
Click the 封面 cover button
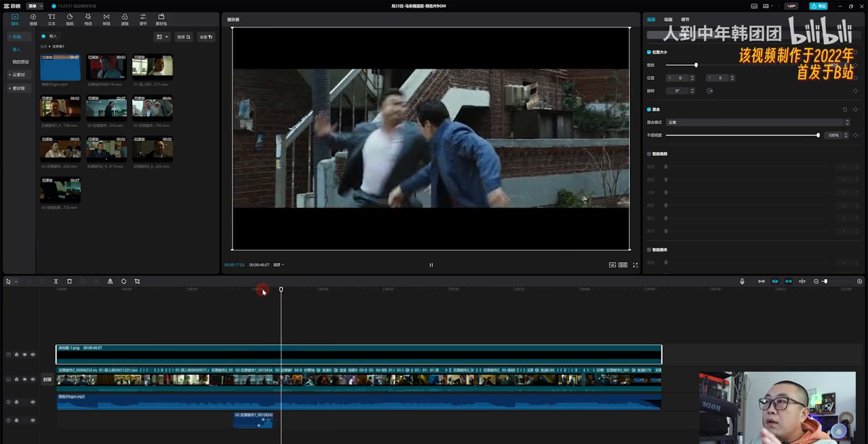(x=47, y=380)
